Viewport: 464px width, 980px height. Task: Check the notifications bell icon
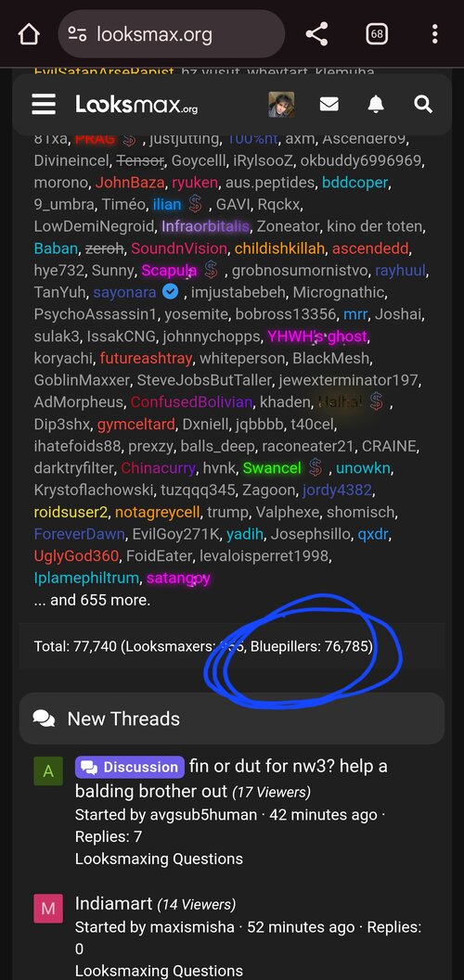[x=376, y=105]
